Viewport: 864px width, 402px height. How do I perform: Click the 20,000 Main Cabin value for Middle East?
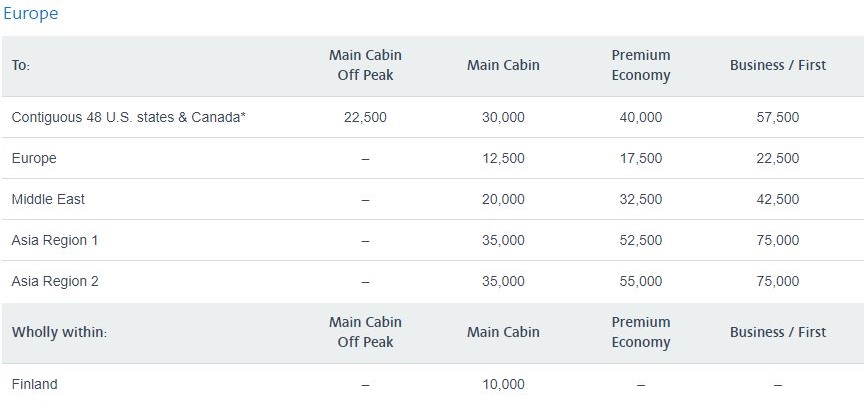[503, 199]
